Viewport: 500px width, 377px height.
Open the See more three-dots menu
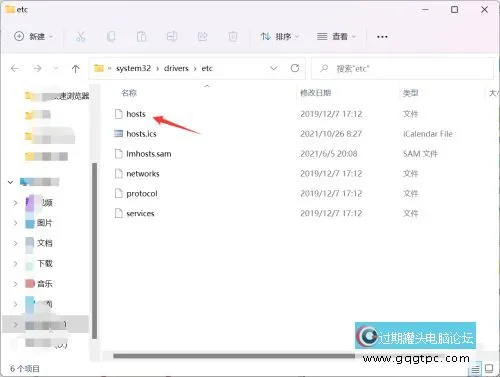(x=382, y=37)
